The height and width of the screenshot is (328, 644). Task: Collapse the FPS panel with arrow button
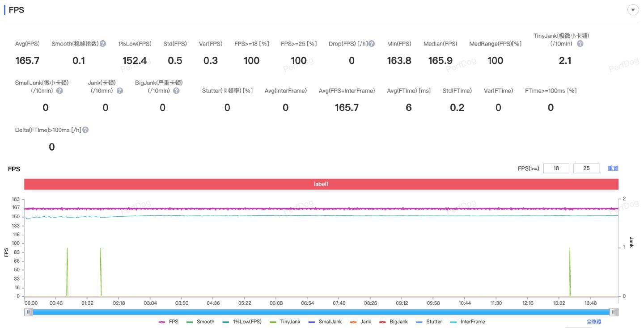pos(633,10)
